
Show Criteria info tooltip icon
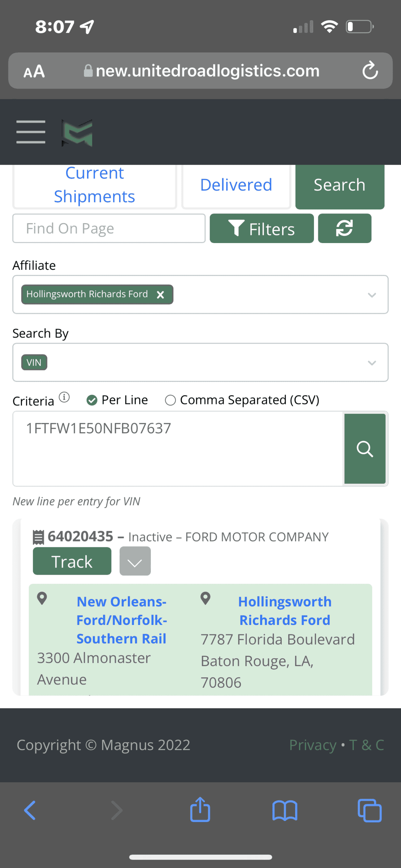click(64, 397)
